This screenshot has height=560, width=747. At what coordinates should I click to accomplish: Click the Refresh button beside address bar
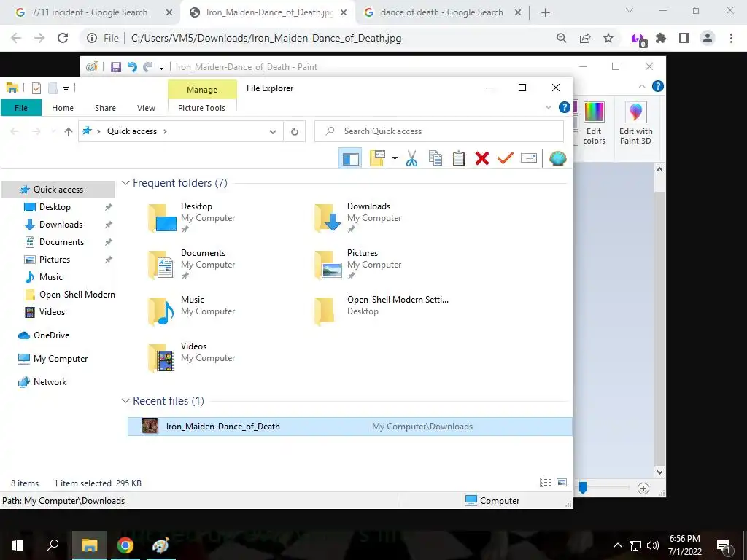tap(295, 131)
